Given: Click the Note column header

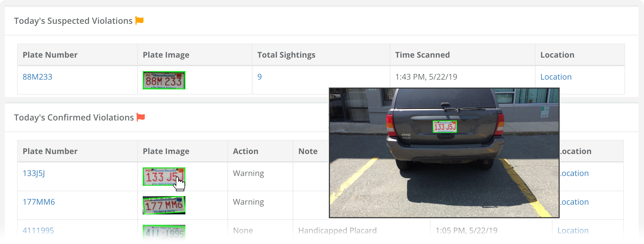Looking at the screenshot, I should pyautogui.click(x=308, y=151).
